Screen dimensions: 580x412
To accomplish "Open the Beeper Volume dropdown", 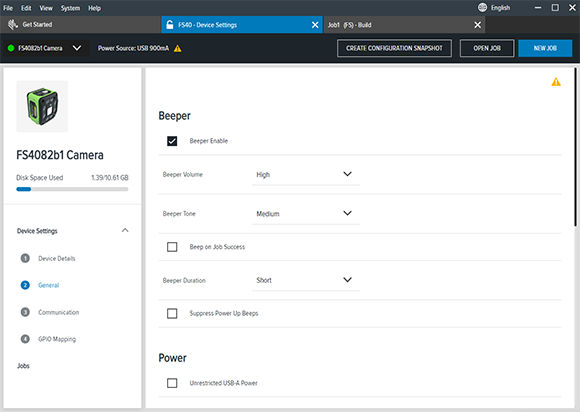I will [306, 175].
